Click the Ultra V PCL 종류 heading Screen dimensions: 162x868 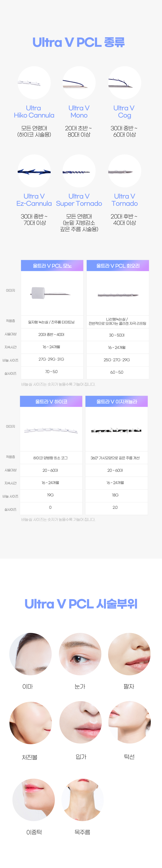pos(79,42)
